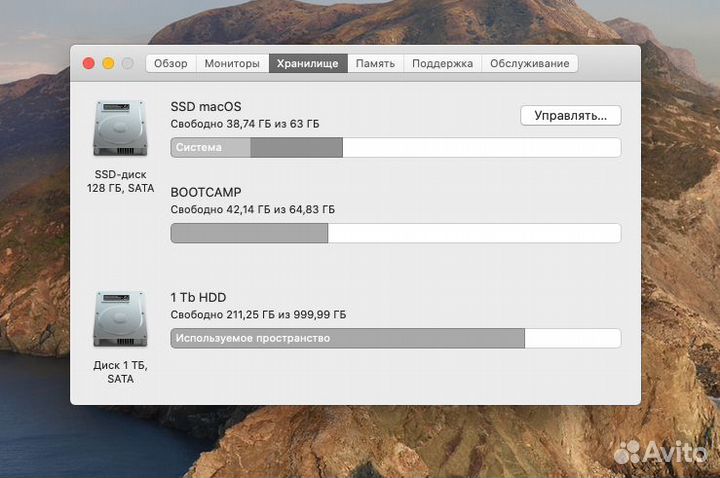Click the Система segment of storage bar
The width and height of the screenshot is (720, 478).
tap(211, 148)
